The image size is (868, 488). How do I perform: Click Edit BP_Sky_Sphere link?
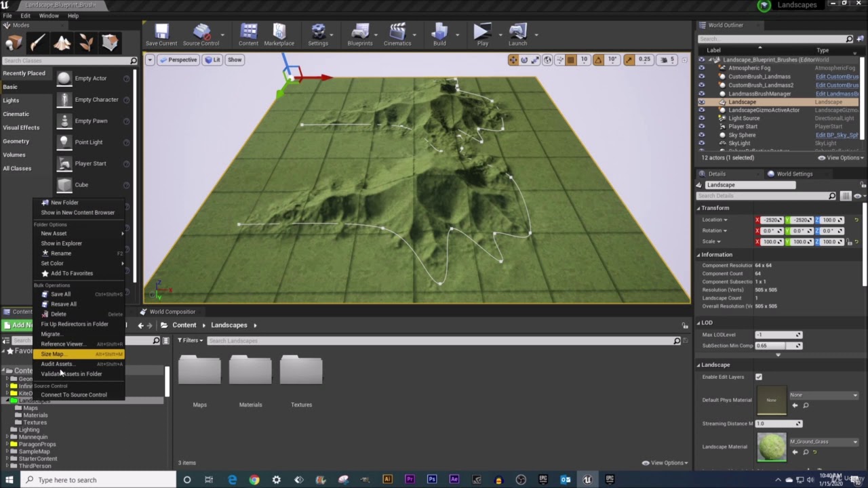click(837, 135)
